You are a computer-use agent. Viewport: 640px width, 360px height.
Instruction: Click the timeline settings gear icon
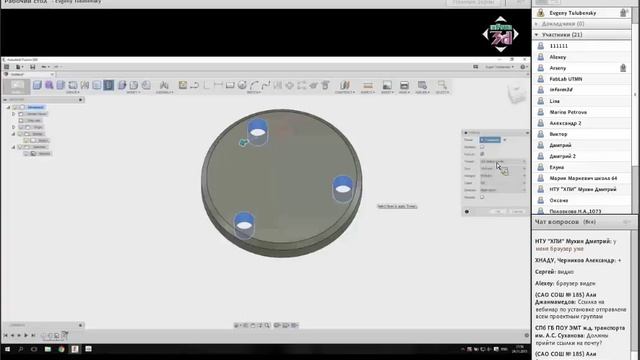pos(527,335)
